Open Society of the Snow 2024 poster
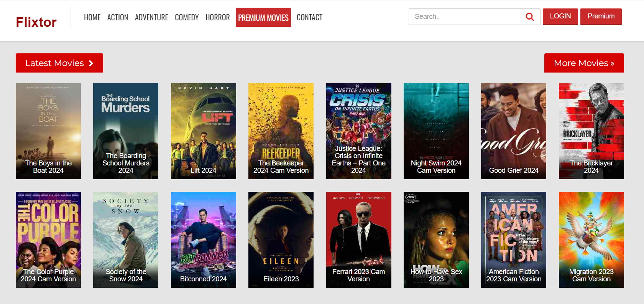644x304 pixels. pos(126,240)
